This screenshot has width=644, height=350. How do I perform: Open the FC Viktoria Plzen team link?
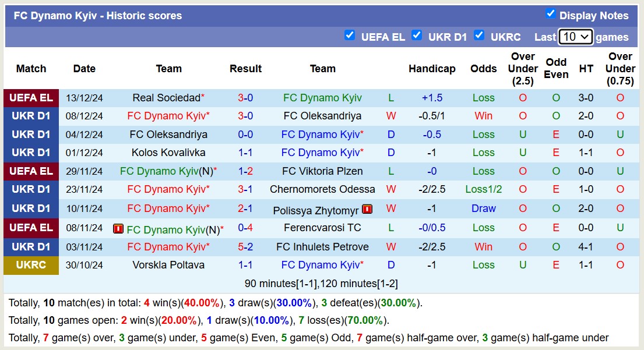323,171
